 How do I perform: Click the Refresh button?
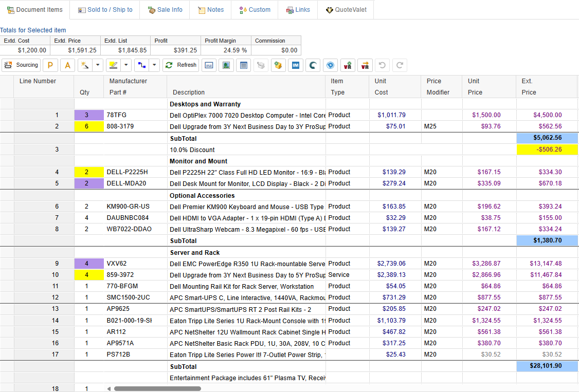(180, 65)
